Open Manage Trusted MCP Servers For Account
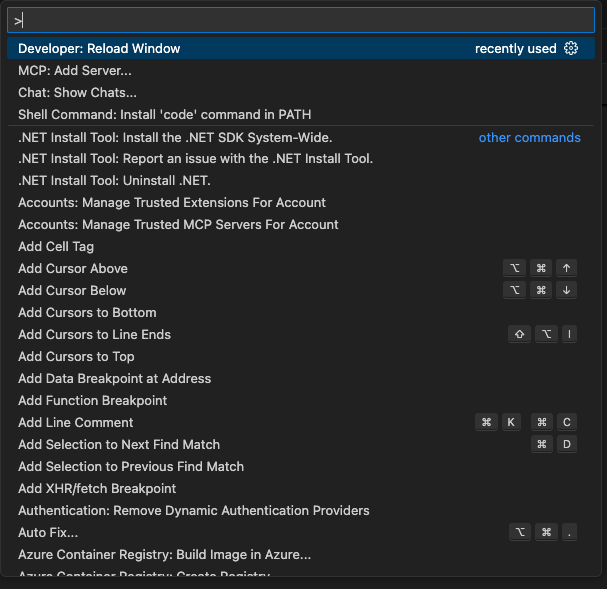Image resolution: width=607 pixels, height=589 pixels. 301,225
